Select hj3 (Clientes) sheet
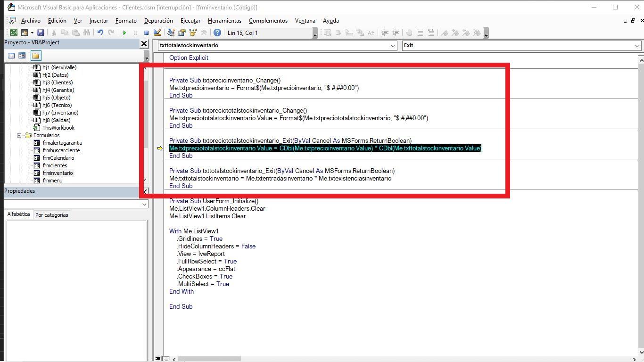Image resolution: width=644 pixels, height=362 pixels. (x=57, y=82)
